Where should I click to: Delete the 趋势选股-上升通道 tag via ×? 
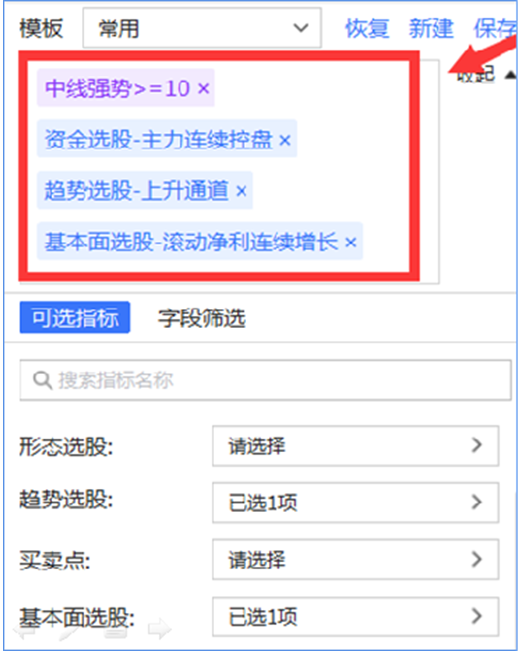point(241,191)
